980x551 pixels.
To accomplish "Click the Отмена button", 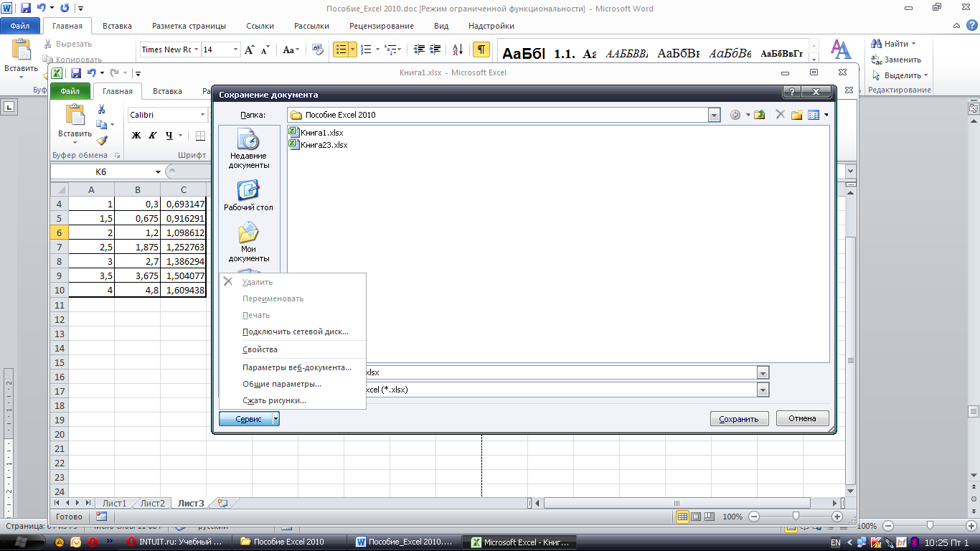I will [x=803, y=418].
